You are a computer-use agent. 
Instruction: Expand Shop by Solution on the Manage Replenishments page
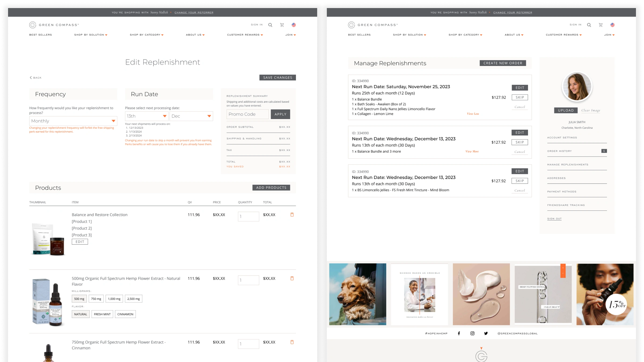409,35
